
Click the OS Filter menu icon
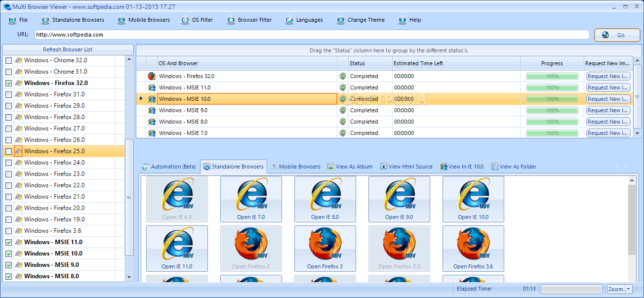coord(185,20)
